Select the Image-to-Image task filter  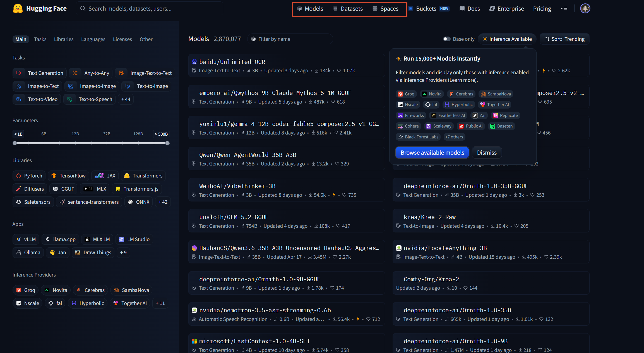coord(92,86)
